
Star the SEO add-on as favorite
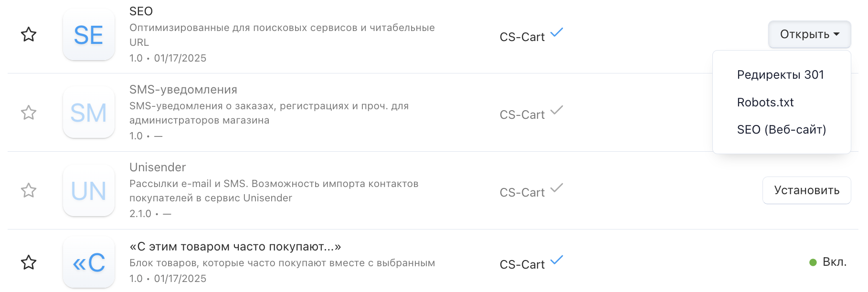pyautogui.click(x=29, y=34)
